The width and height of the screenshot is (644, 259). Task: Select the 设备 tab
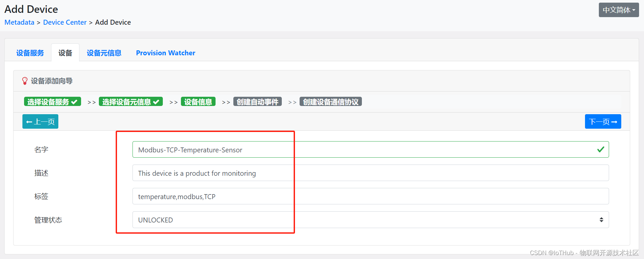65,53
